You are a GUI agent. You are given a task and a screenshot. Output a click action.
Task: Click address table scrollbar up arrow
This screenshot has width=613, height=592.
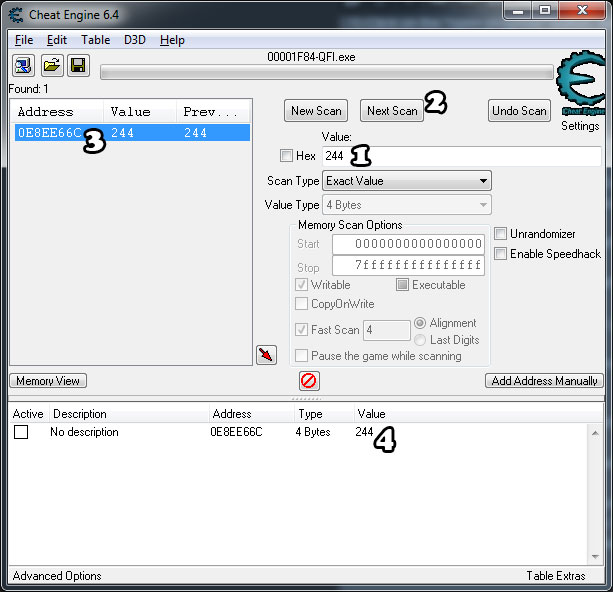pyautogui.click(x=595, y=433)
